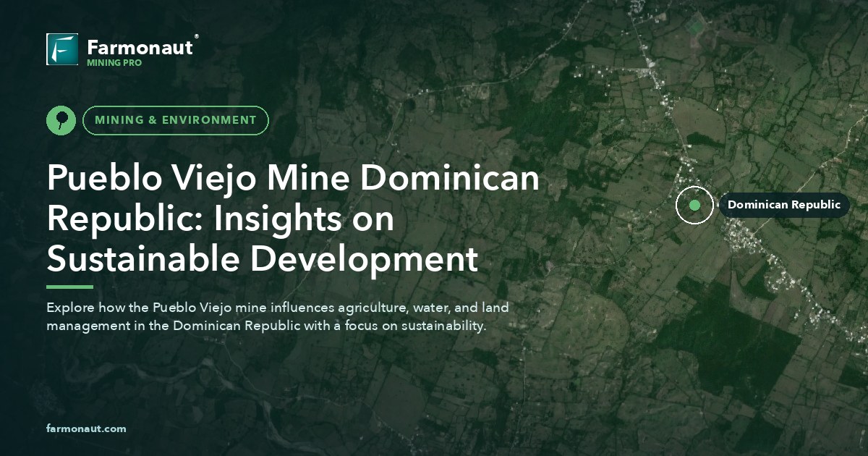Click the green map pin icon
Screen dimensions: 868x456
[x=61, y=120]
